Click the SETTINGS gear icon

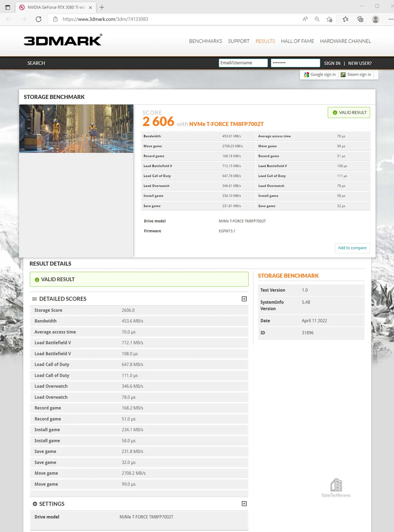[35, 504]
